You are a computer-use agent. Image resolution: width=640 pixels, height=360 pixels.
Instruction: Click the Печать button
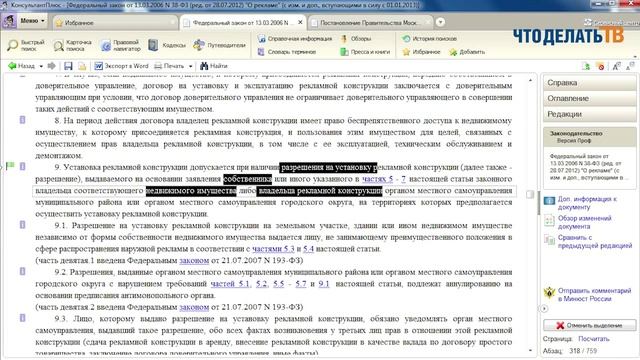click(169, 66)
